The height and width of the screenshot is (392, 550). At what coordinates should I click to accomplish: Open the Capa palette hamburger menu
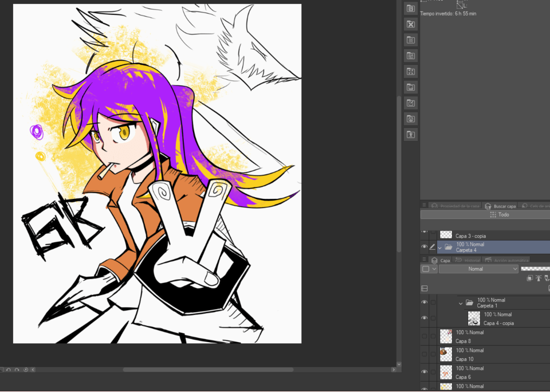point(424,260)
